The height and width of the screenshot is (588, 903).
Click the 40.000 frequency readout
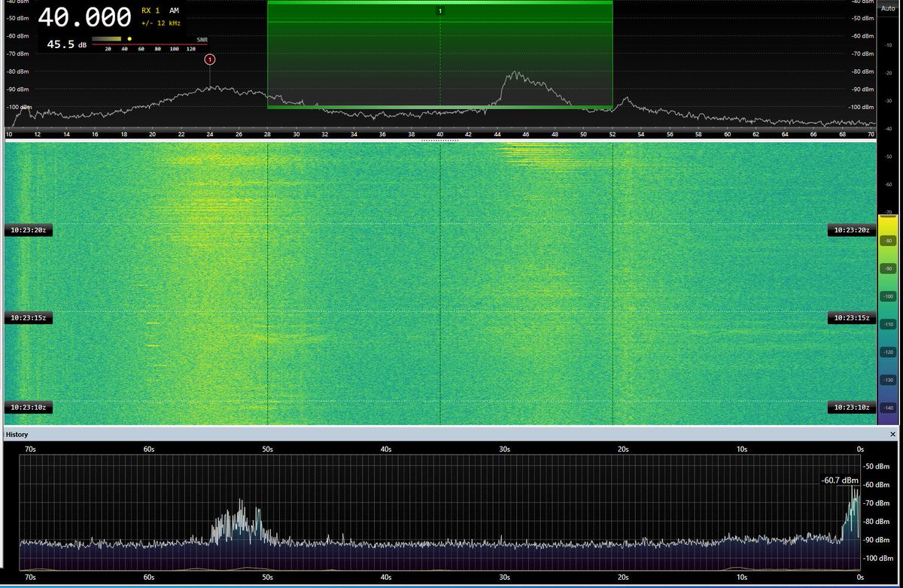(x=85, y=17)
